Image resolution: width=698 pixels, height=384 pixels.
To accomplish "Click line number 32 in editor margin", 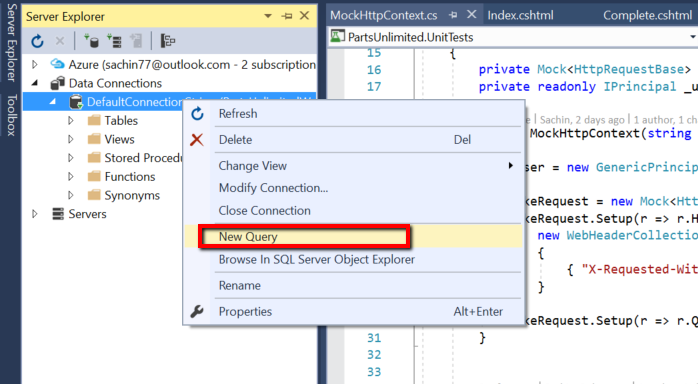I will pyautogui.click(x=374, y=355).
